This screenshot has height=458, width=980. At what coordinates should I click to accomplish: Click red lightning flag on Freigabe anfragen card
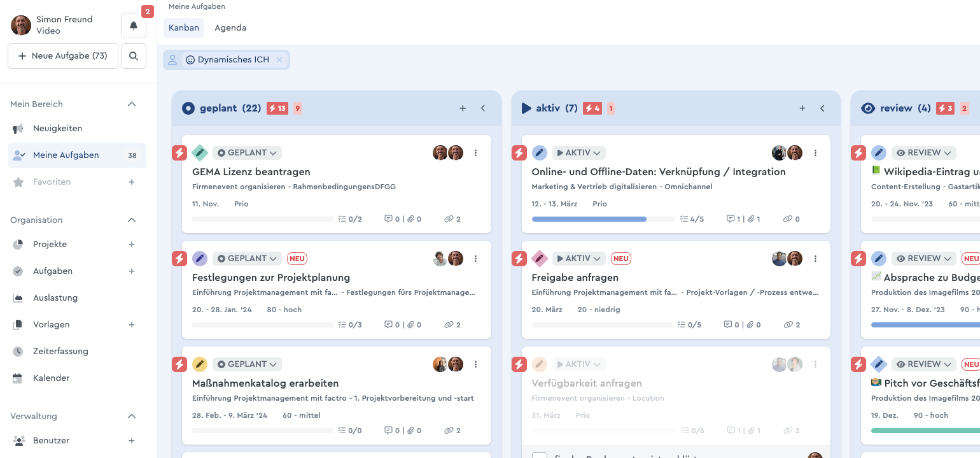[519, 259]
